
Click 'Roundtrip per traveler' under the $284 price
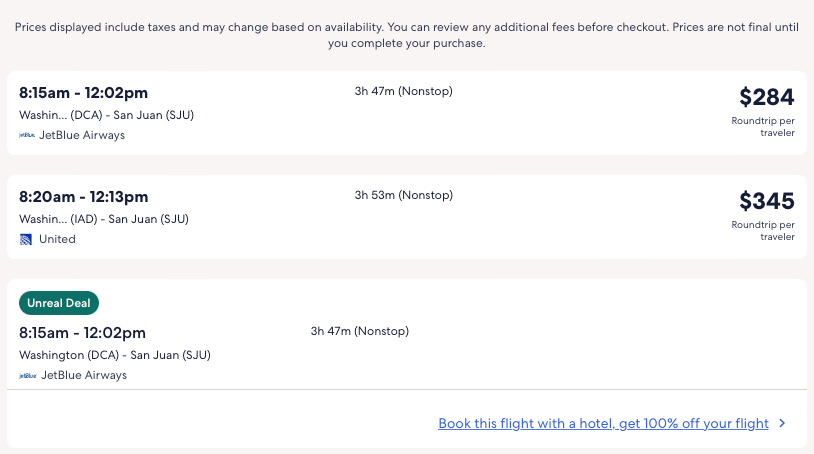[x=764, y=127]
